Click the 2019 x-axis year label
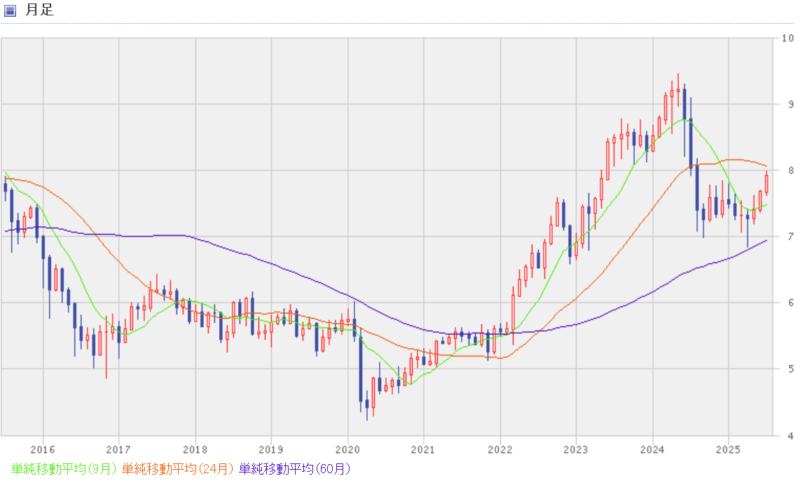800x483 pixels. point(271,450)
